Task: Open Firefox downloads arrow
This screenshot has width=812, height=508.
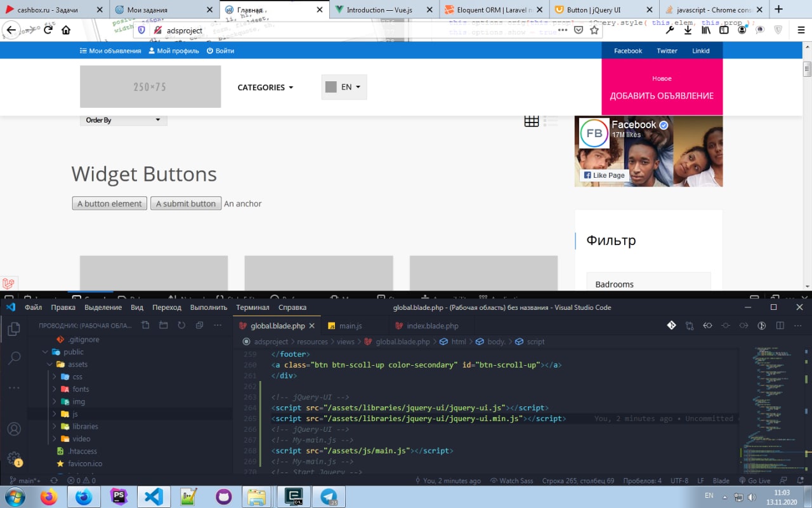Action: coord(687,30)
